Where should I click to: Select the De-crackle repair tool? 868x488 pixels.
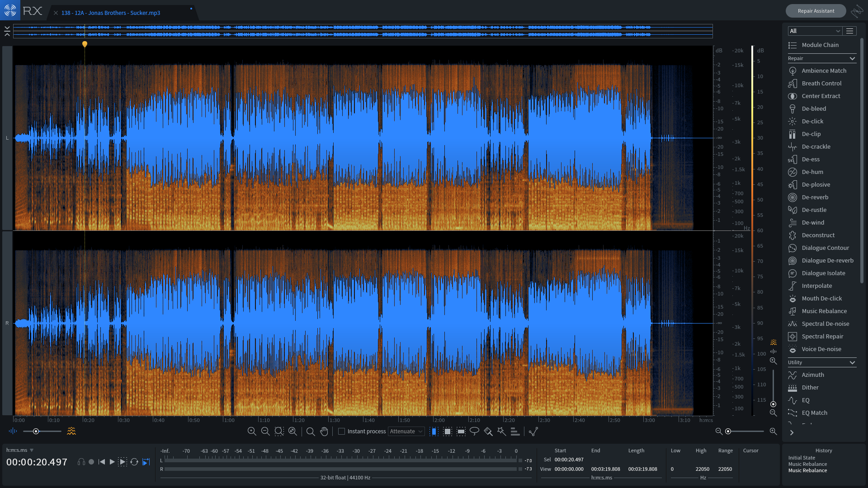(815, 146)
